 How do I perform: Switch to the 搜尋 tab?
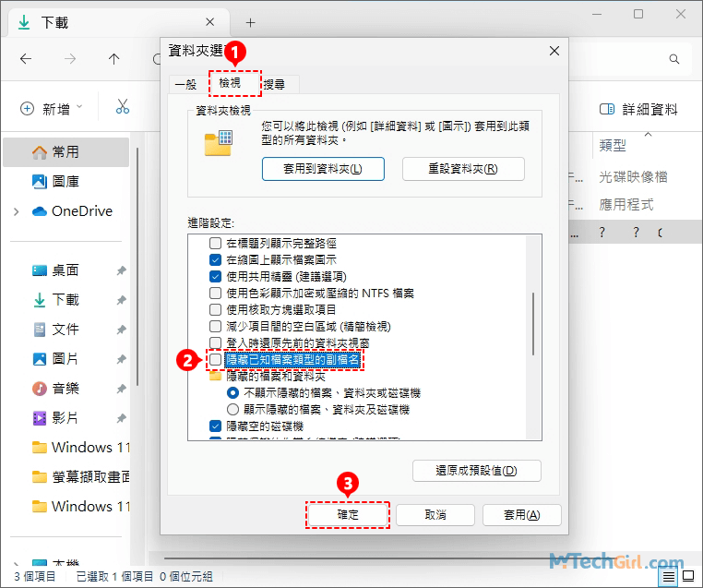click(x=274, y=84)
